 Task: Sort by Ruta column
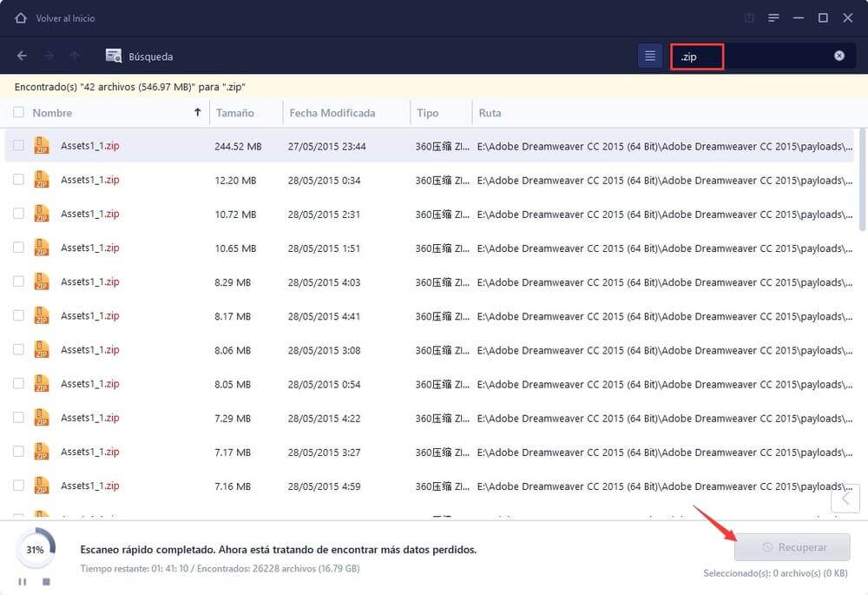pos(490,113)
